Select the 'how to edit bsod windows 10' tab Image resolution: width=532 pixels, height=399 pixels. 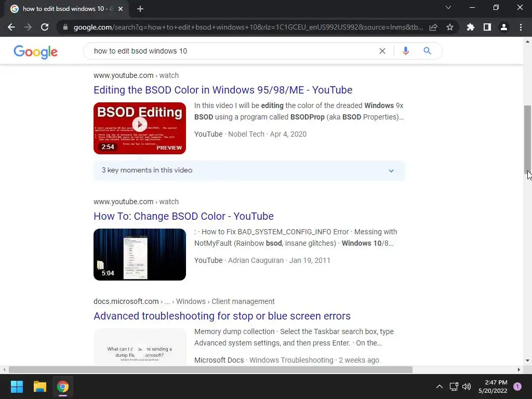66,9
